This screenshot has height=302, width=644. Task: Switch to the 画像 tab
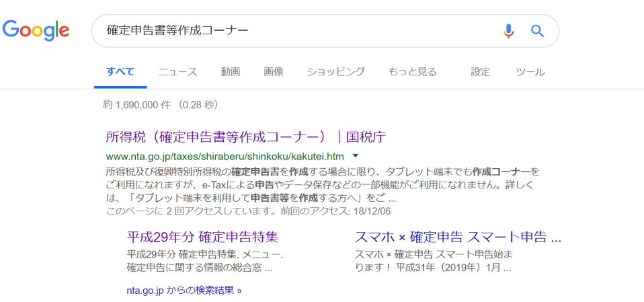point(274,72)
